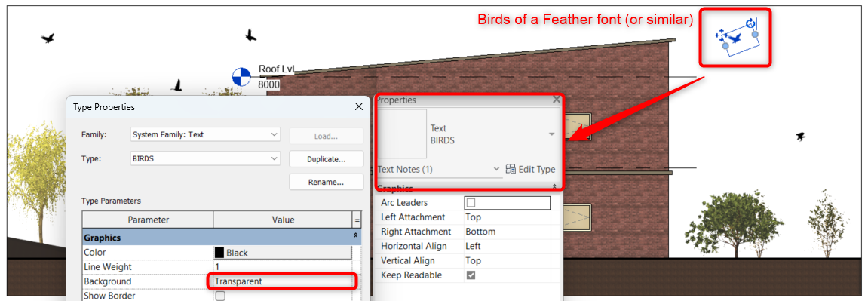Click the Background parameter label

tap(107, 281)
